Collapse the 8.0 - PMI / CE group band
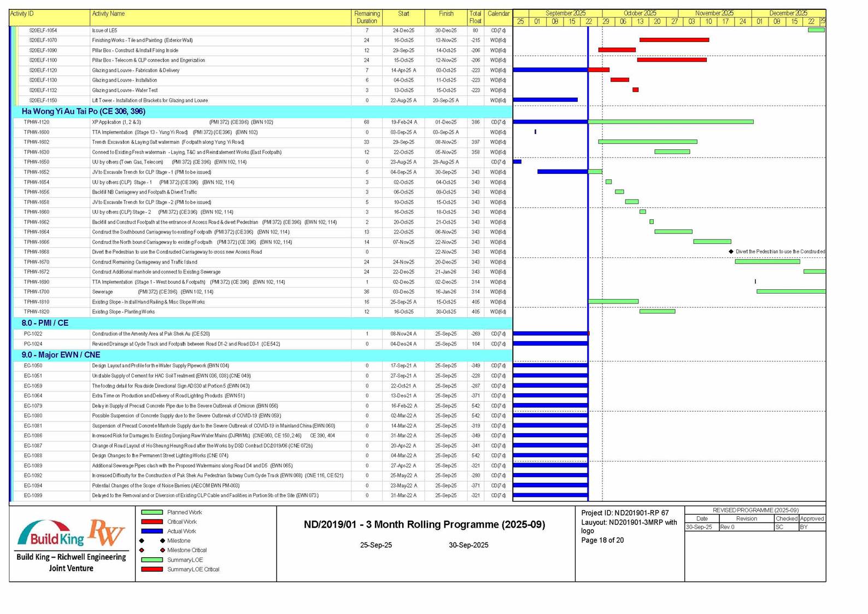 pos(45,323)
